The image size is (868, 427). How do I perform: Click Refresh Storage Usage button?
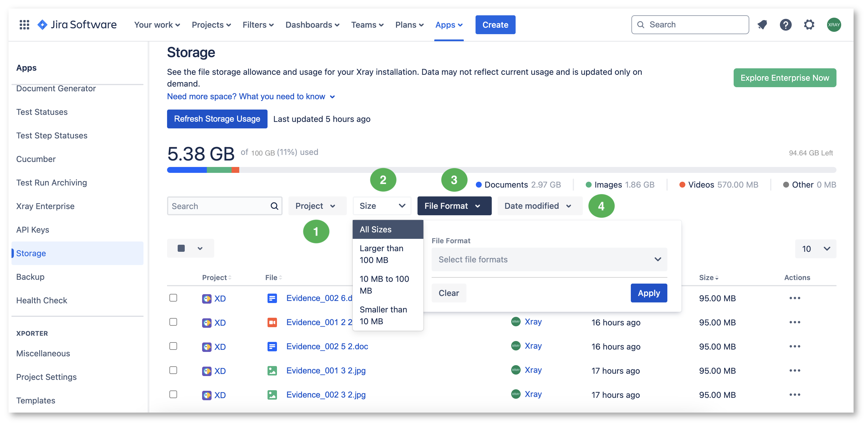click(x=217, y=119)
